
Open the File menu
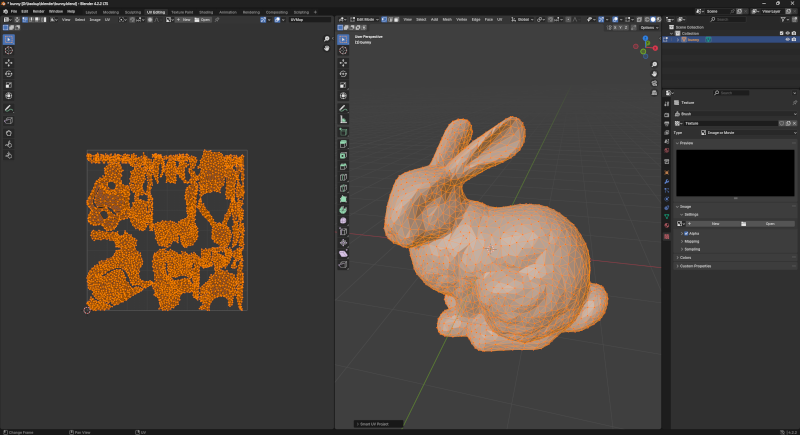(x=14, y=11)
